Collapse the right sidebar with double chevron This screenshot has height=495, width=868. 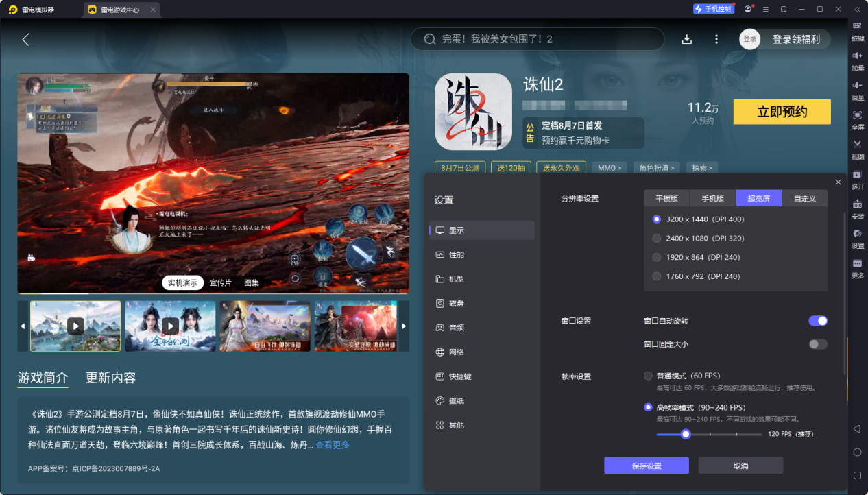[857, 9]
